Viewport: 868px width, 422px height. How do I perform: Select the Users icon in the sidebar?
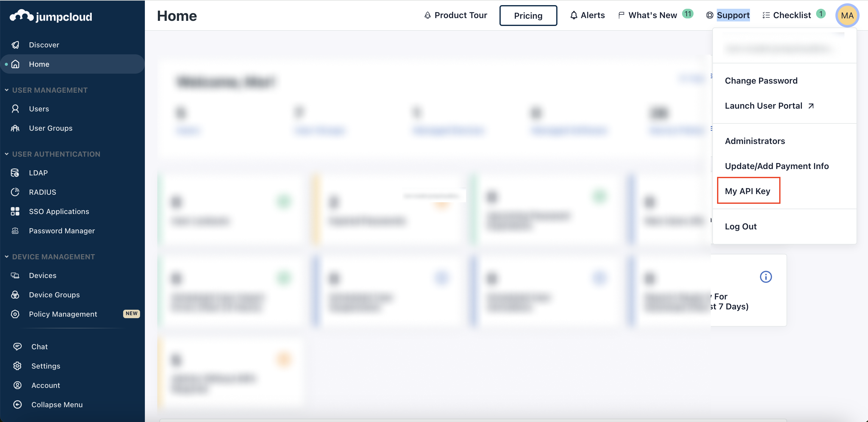coord(15,109)
